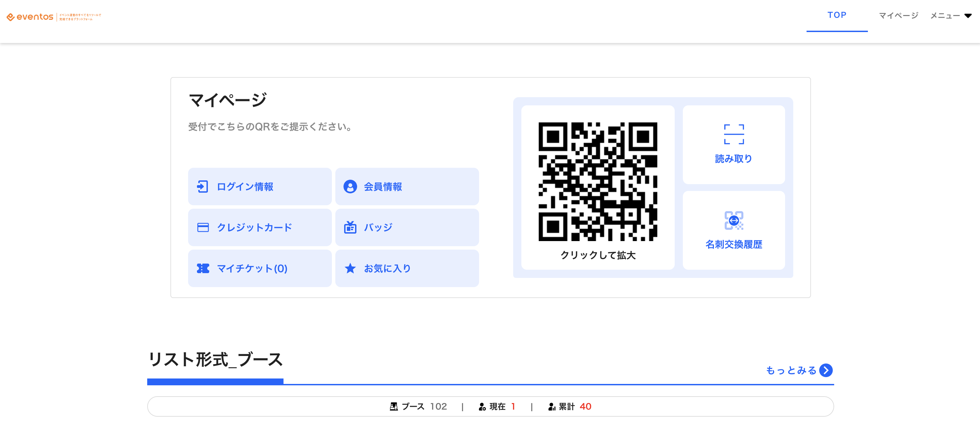Open お気に入り list
The height and width of the screenshot is (431, 980).
407,268
